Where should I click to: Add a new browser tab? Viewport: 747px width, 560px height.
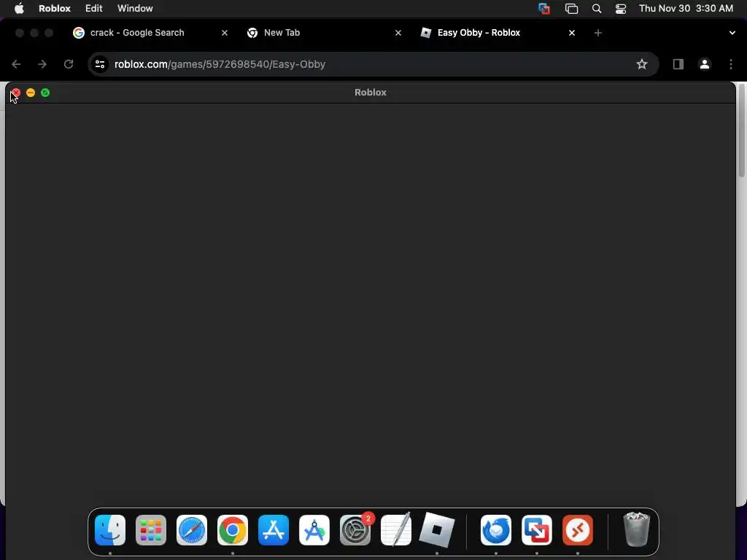point(598,33)
